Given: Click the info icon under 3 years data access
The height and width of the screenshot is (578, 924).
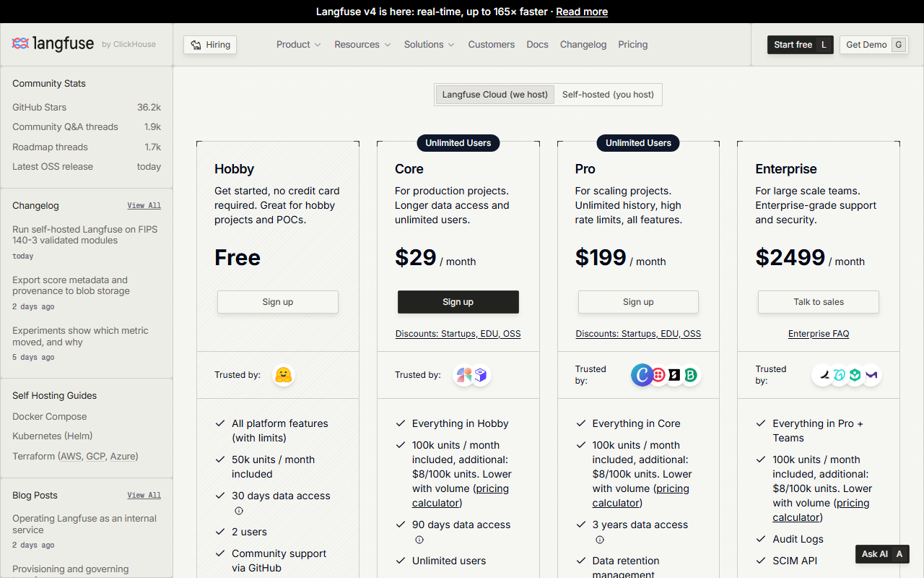Looking at the screenshot, I should [x=600, y=540].
